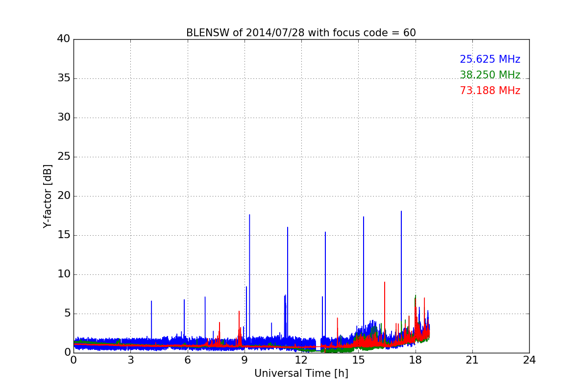
Task: Click the x-axis tick label '12'
Action: click(x=301, y=360)
